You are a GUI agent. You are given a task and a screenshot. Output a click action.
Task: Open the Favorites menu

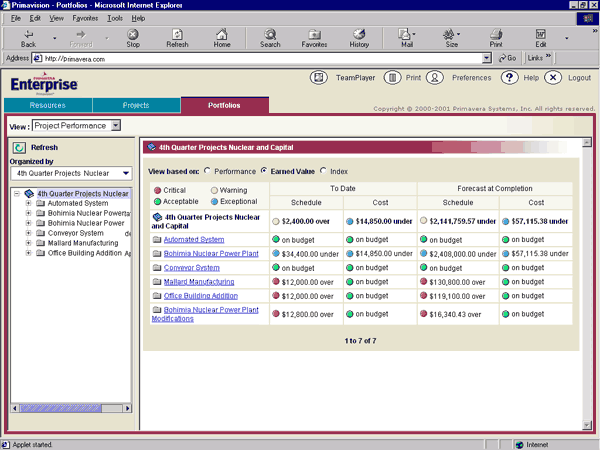pos(85,18)
